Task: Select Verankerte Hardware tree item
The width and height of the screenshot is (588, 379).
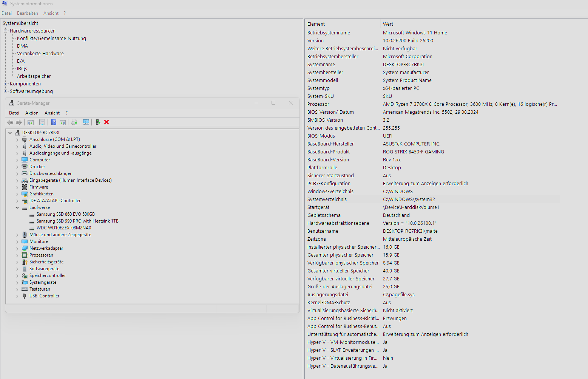Action: [40, 54]
